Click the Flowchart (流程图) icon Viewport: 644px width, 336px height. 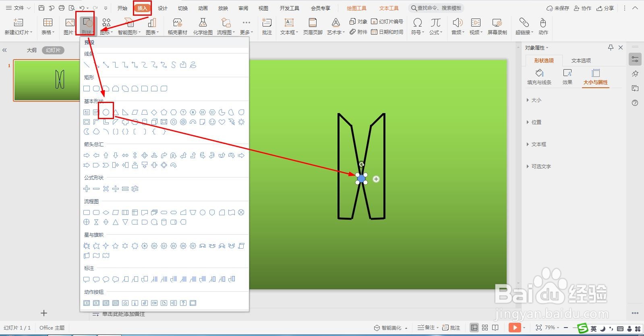(226, 23)
